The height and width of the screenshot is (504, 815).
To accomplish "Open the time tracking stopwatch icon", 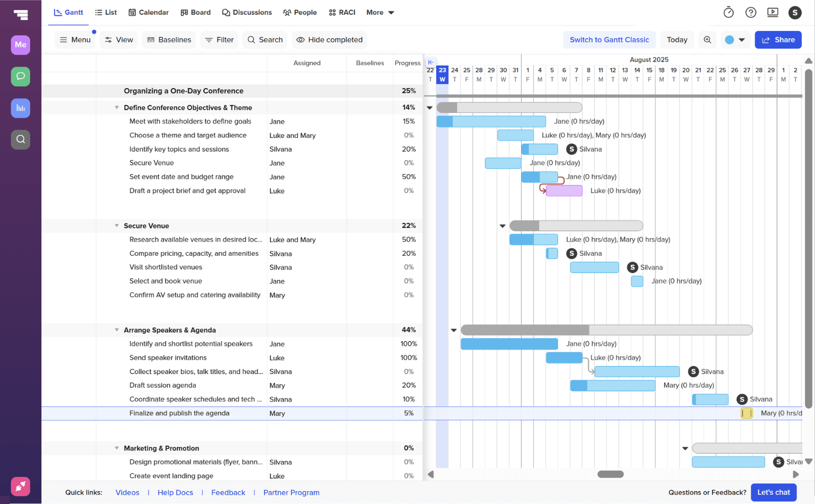I will coord(729,12).
